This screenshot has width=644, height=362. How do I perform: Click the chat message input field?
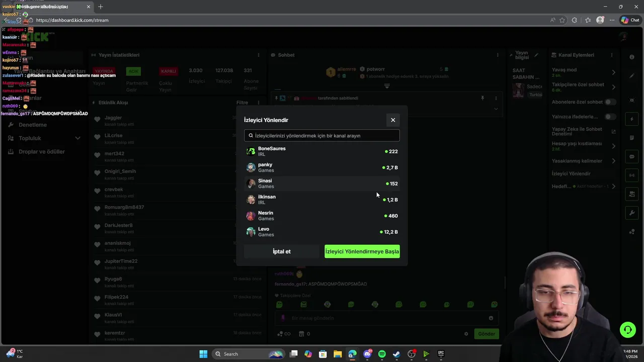click(x=386, y=318)
